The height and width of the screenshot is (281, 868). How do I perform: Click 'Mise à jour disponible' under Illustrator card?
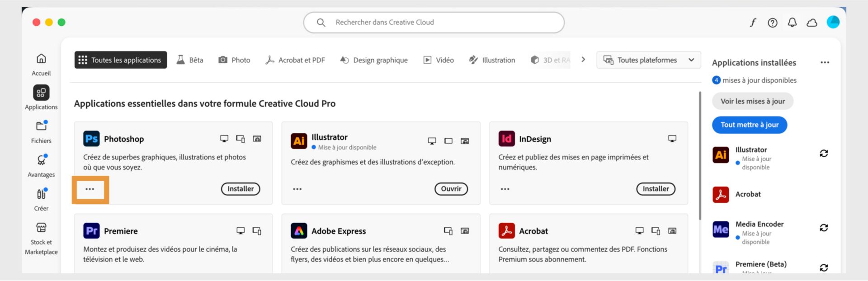[x=347, y=147]
